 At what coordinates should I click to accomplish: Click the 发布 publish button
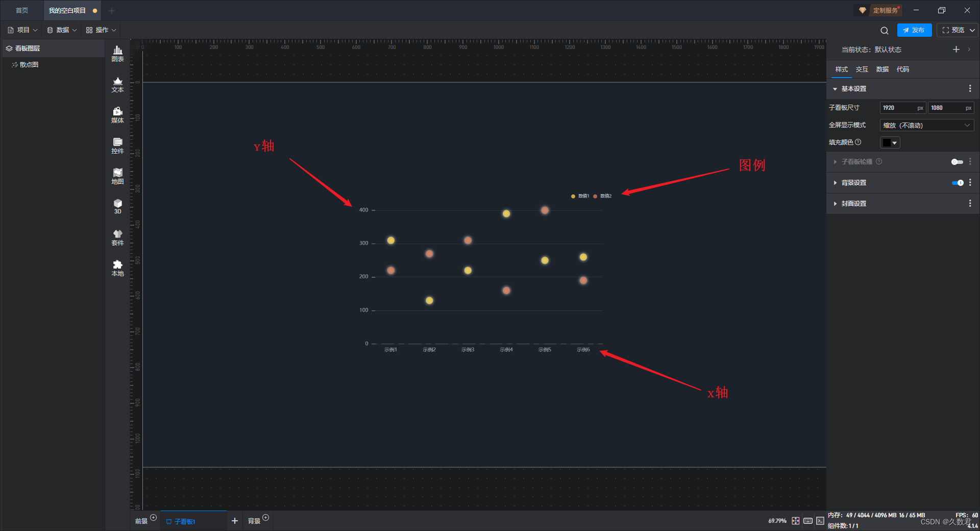914,30
